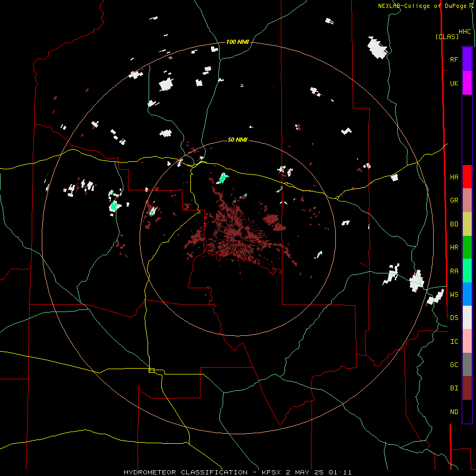Click the HR legend label
Viewport: 476px width, 476px height.
(x=454, y=248)
